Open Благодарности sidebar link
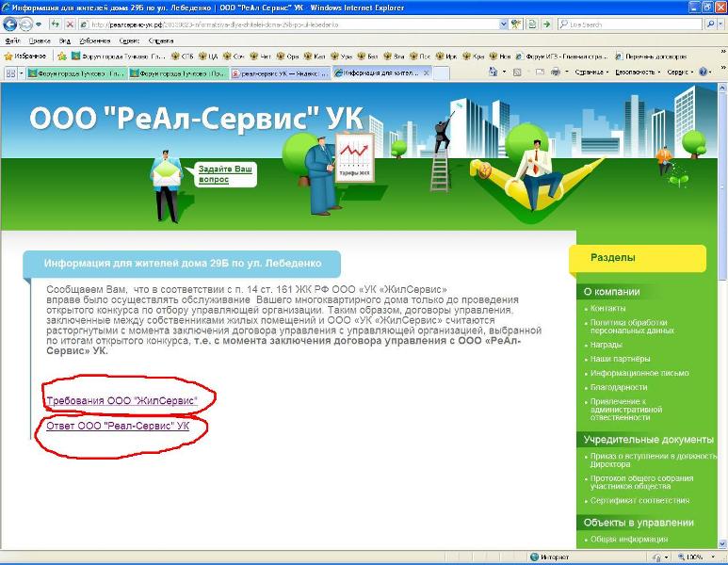728x565 pixels. 619,387
